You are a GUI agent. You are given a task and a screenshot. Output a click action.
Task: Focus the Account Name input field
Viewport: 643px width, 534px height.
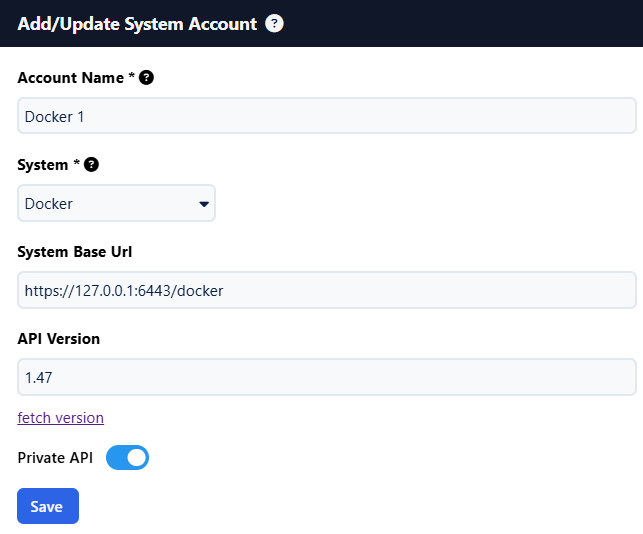point(326,116)
